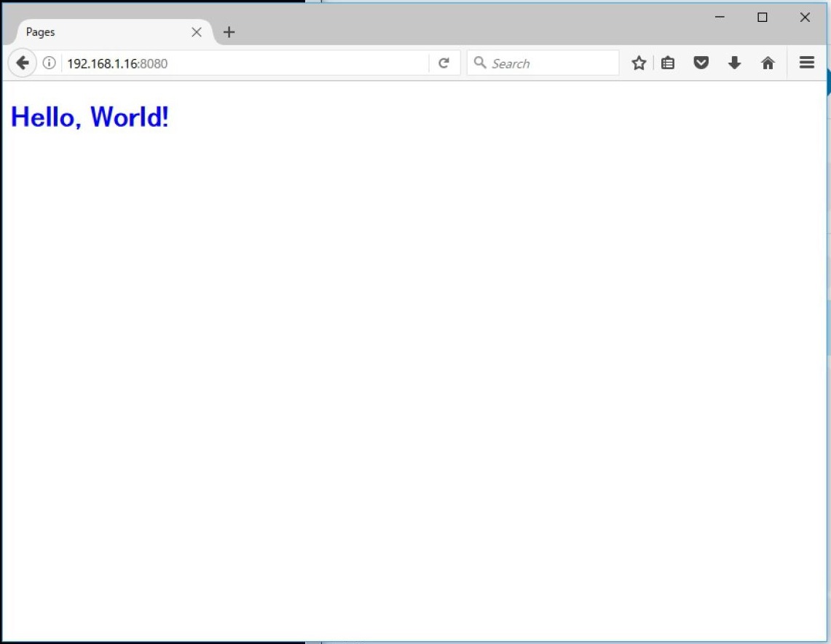Image resolution: width=831 pixels, height=644 pixels.
Task: Go to the Firefox home page
Action: (768, 63)
